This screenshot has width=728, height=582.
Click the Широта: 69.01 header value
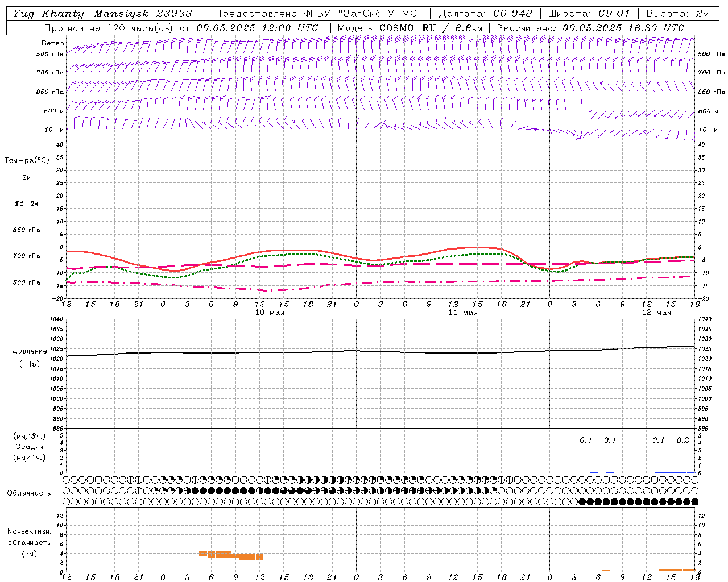(x=589, y=14)
